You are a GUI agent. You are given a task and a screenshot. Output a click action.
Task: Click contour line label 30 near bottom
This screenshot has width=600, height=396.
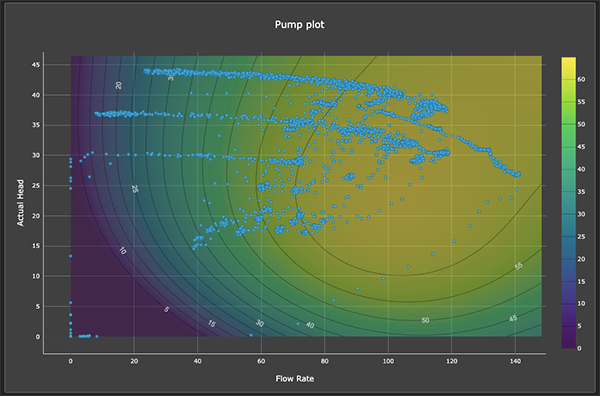(259, 323)
